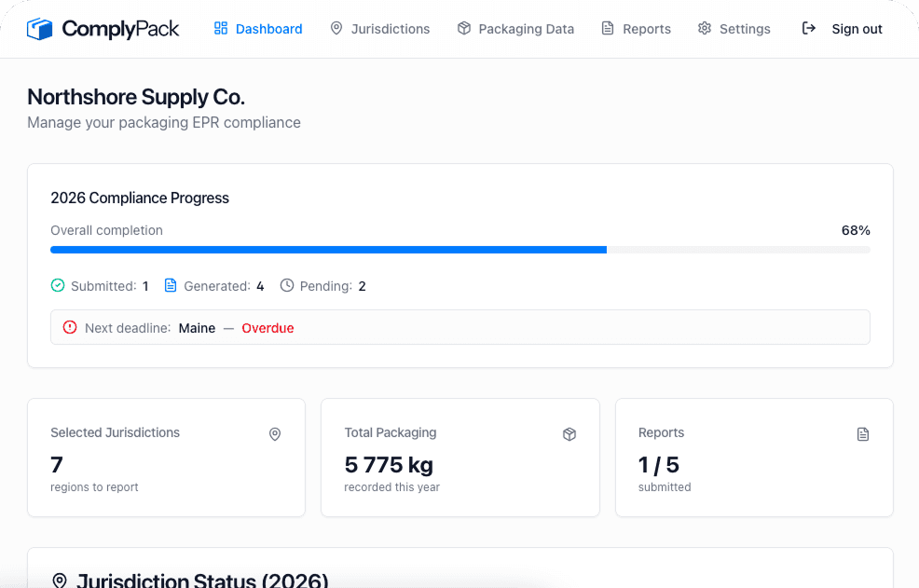
Task: Click the Sign out label
Action: point(857,29)
